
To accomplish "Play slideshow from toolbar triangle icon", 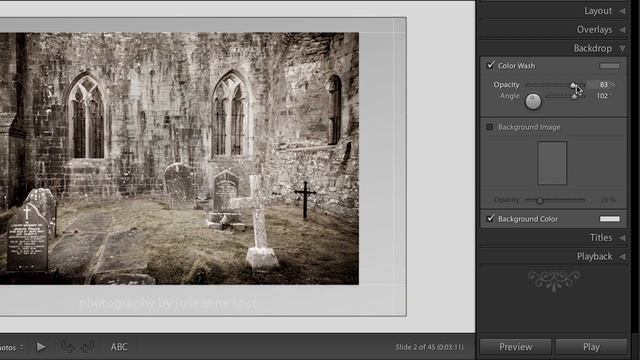I will point(41,347).
